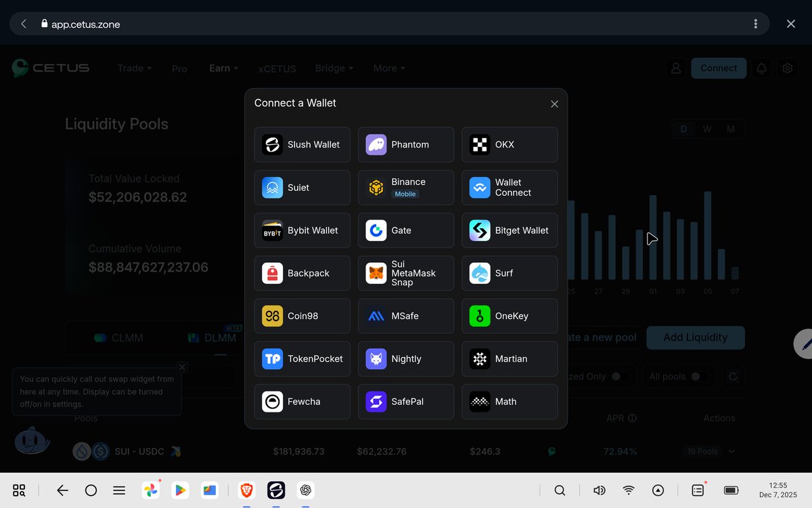Connect with MSafe wallet
Viewport: 812px width, 508px height.
click(x=406, y=316)
